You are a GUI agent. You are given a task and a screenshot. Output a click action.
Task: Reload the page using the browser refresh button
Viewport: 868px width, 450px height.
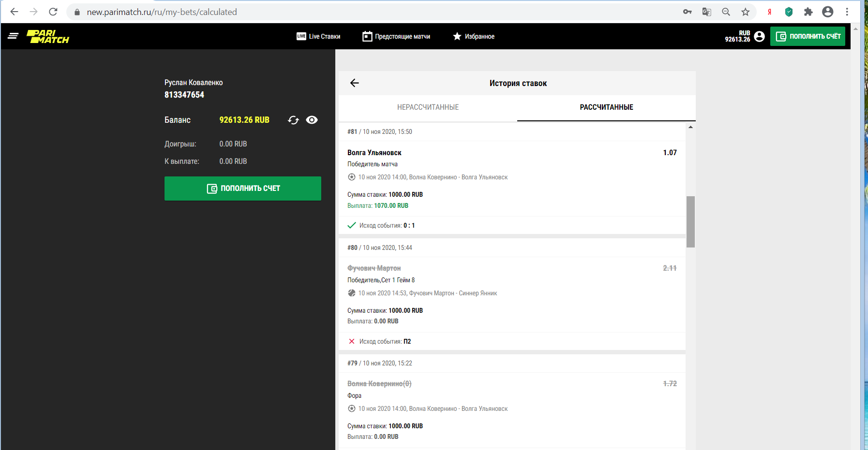53,12
